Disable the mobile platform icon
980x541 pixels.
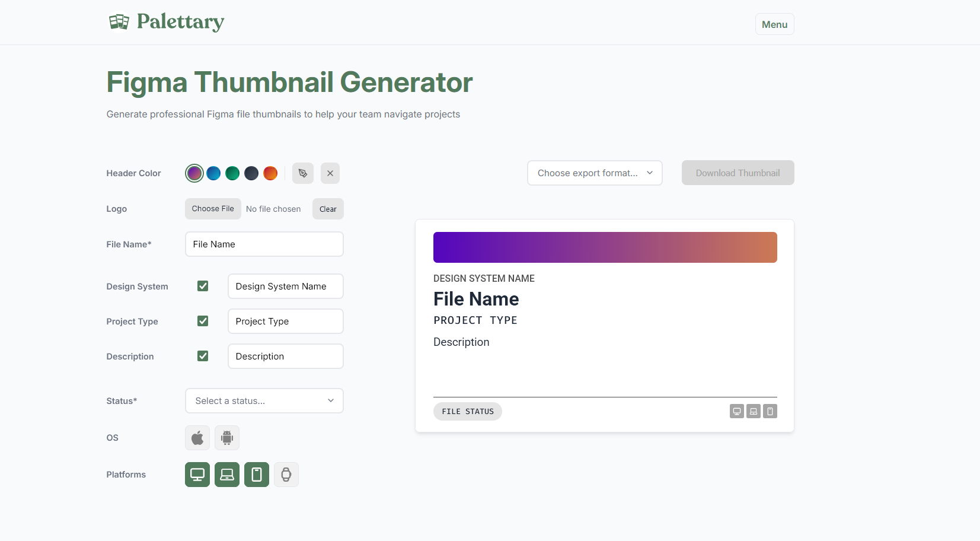pos(256,474)
